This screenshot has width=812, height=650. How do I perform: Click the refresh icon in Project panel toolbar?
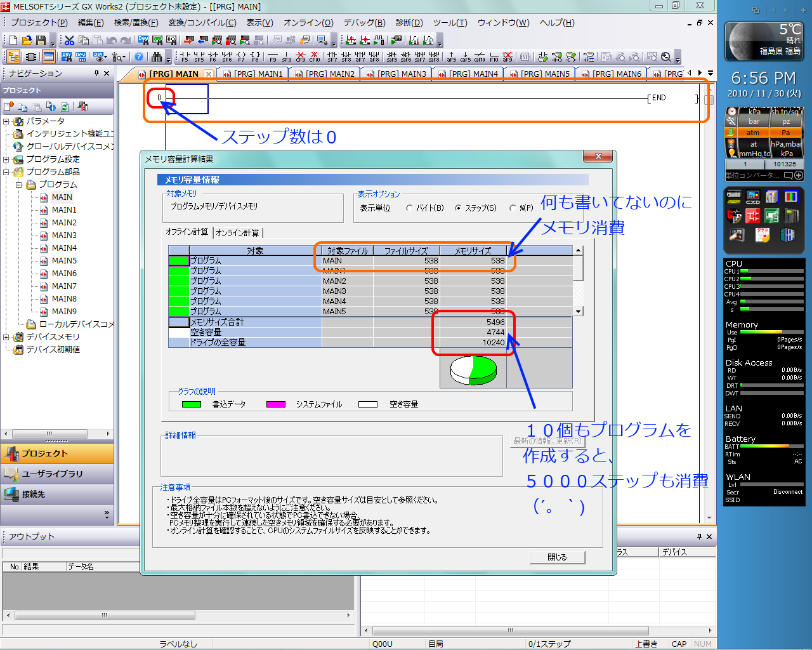pos(65,107)
